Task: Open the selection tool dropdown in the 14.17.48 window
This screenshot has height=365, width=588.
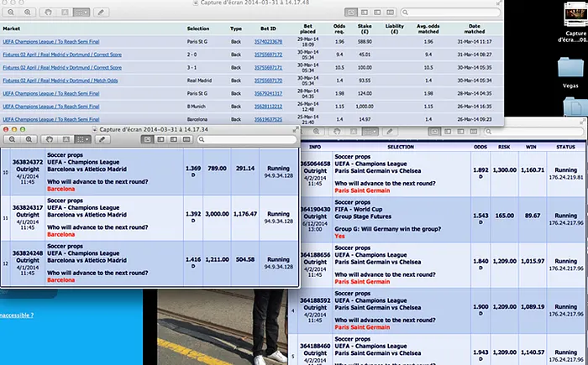Action: (81, 13)
